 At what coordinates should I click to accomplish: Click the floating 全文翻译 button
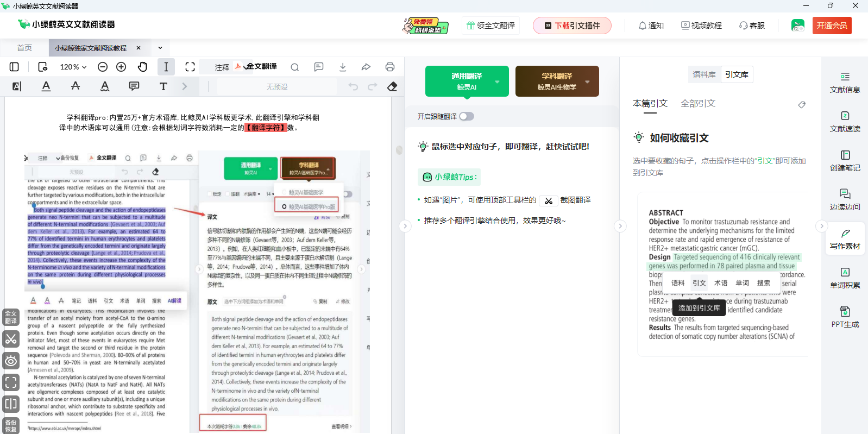coord(11,317)
